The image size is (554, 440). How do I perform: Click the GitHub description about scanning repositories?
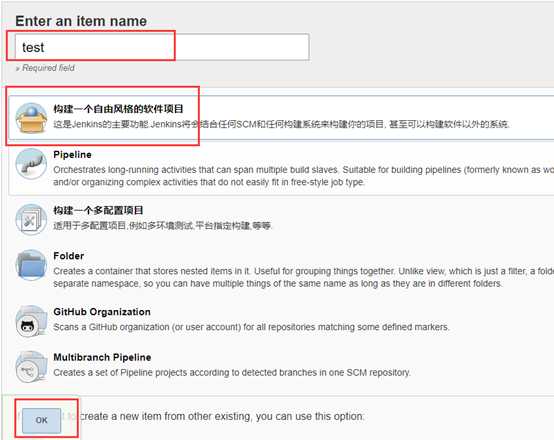pos(251,327)
